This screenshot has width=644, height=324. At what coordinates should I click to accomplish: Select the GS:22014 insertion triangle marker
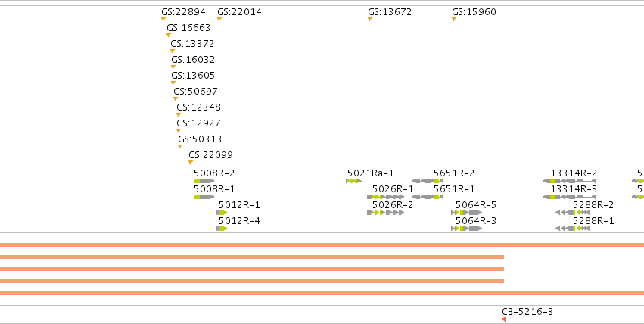coord(219,19)
